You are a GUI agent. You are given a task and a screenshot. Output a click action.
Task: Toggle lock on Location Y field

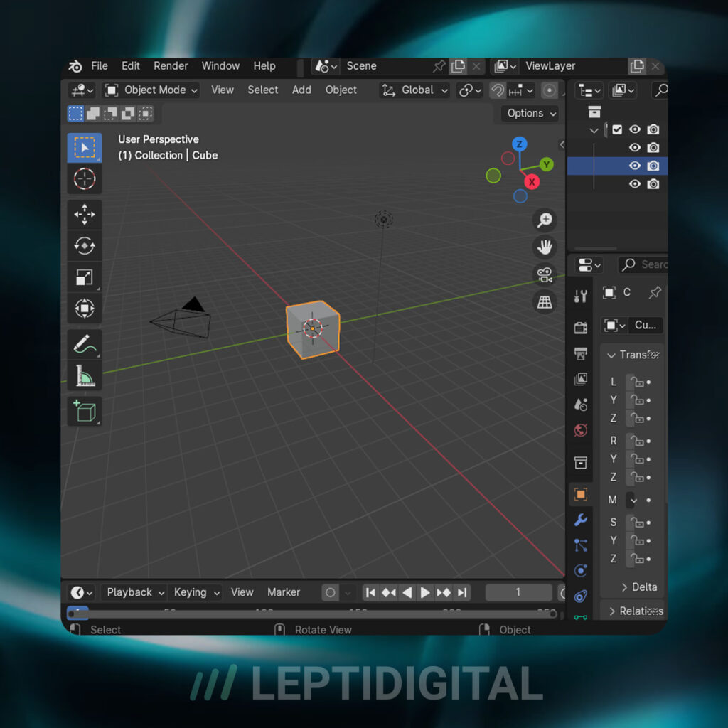point(636,400)
